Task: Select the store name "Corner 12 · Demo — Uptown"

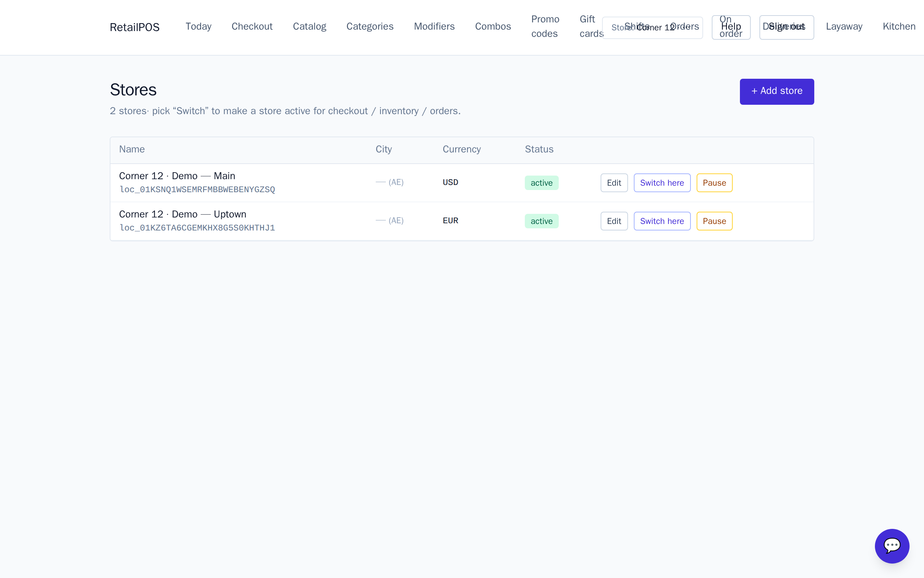Action: tap(183, 214)
